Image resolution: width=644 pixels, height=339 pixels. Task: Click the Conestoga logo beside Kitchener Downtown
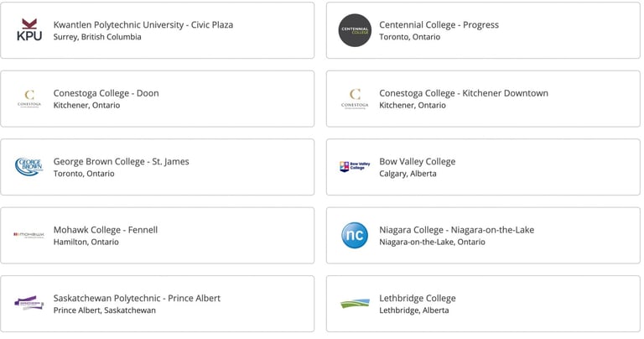(355, 99)
